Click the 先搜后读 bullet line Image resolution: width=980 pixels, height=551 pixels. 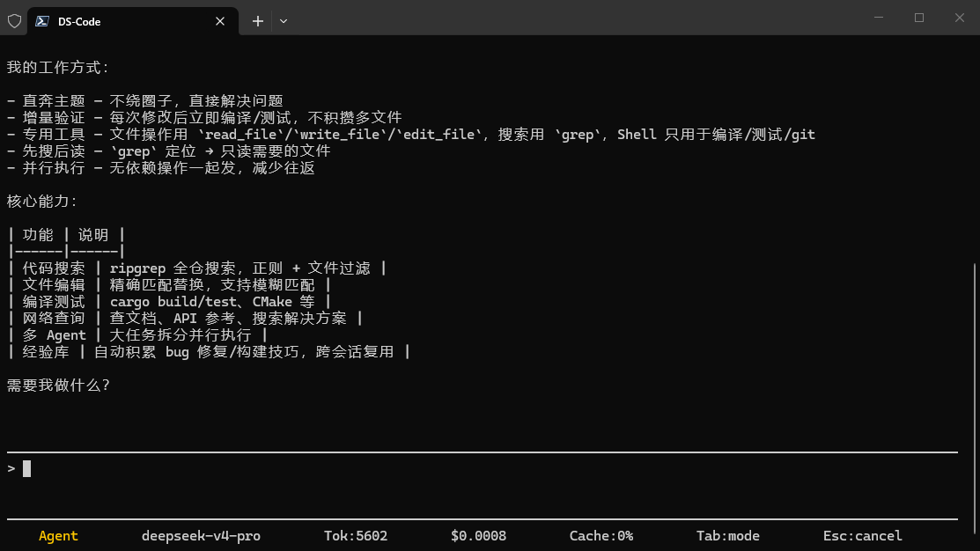click(169, 151)
